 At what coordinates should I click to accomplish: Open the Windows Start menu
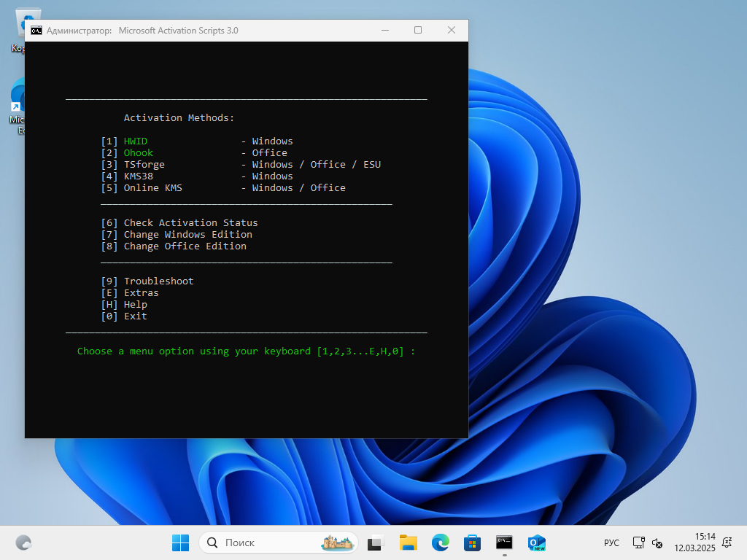click(x=181, y=542)
